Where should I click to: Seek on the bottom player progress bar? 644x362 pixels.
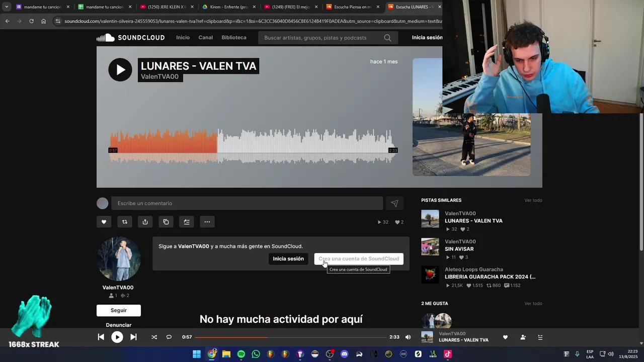coord(290,337)
